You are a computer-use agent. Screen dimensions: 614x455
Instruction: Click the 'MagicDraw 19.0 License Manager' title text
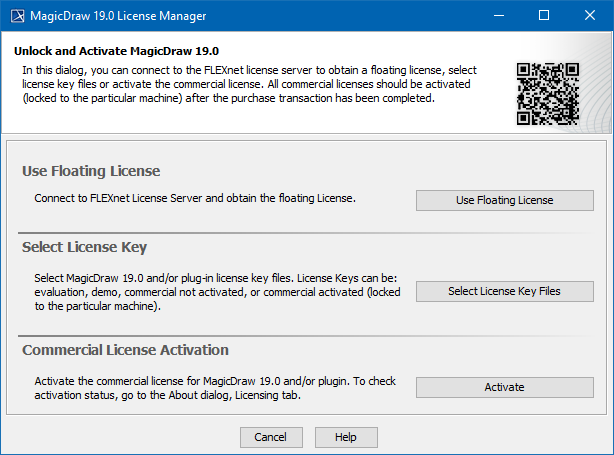(124, 15)
